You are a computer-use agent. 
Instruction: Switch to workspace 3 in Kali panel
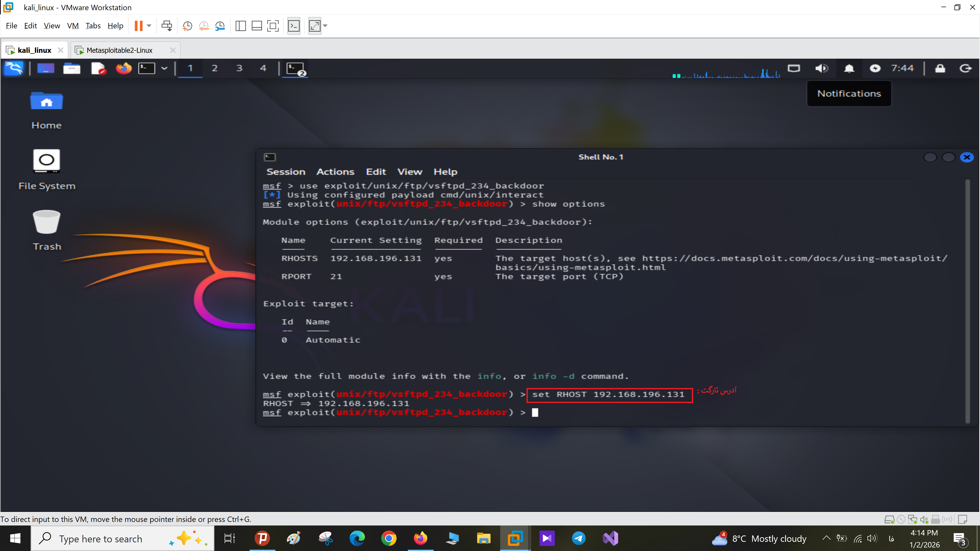click(239, 68)
